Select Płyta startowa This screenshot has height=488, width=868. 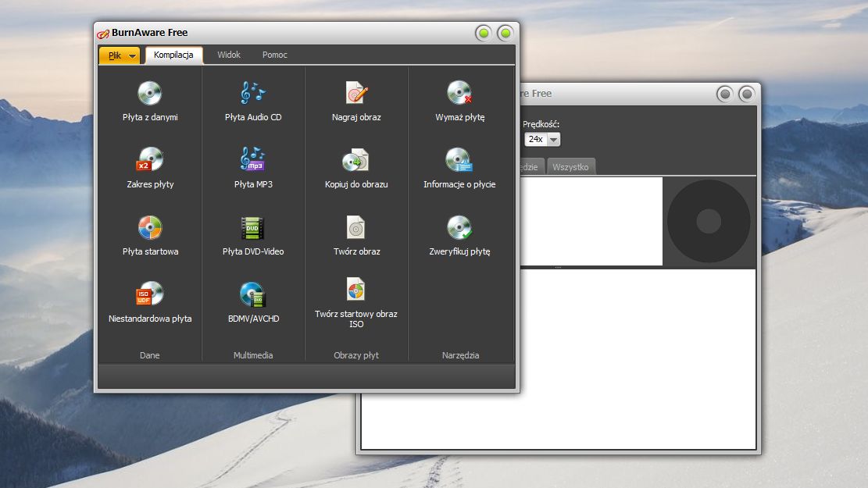coord(150,235)
